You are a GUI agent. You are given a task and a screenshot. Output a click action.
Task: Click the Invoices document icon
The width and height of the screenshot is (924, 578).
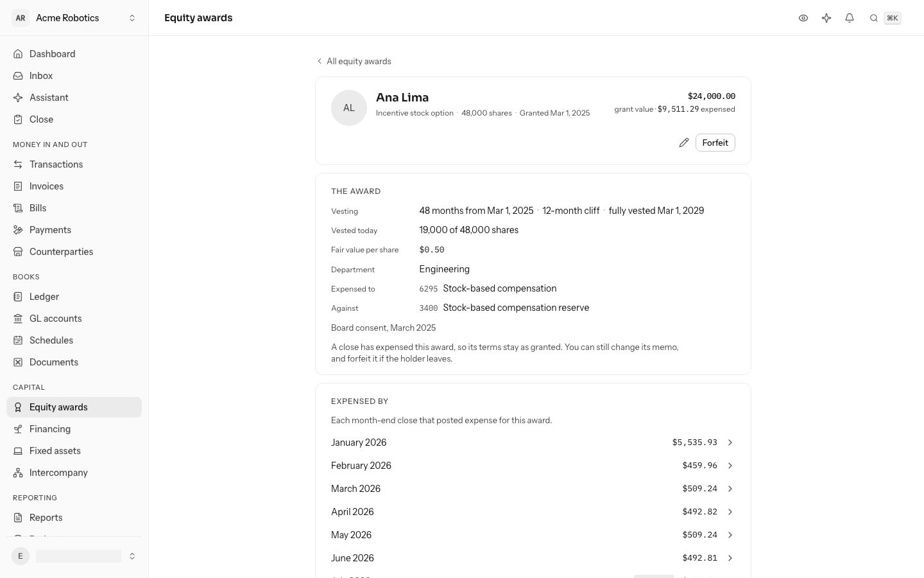[18, 186]
